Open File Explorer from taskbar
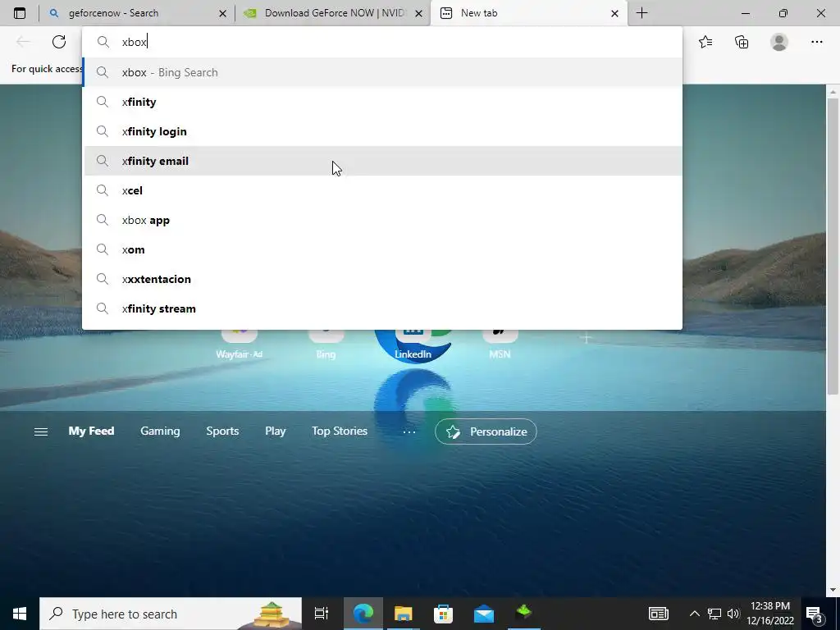Screen dimensions: 840x630 403,614
